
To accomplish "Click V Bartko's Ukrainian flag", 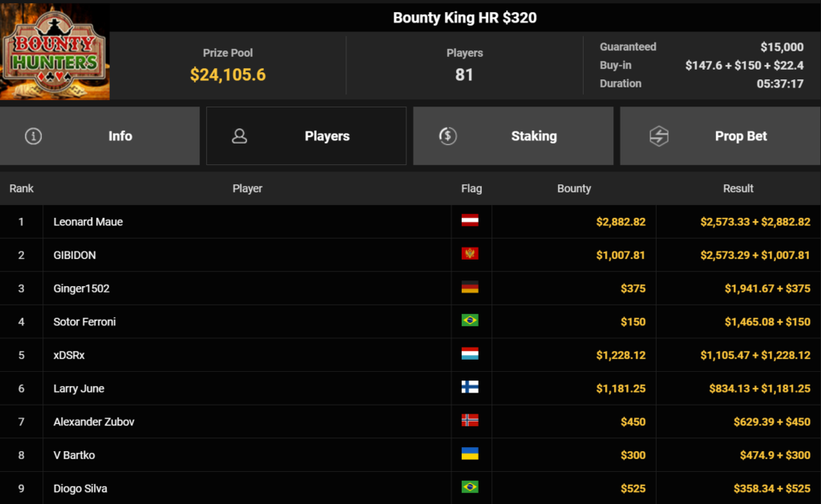I will pyautogui.click(x=470, y=454).
